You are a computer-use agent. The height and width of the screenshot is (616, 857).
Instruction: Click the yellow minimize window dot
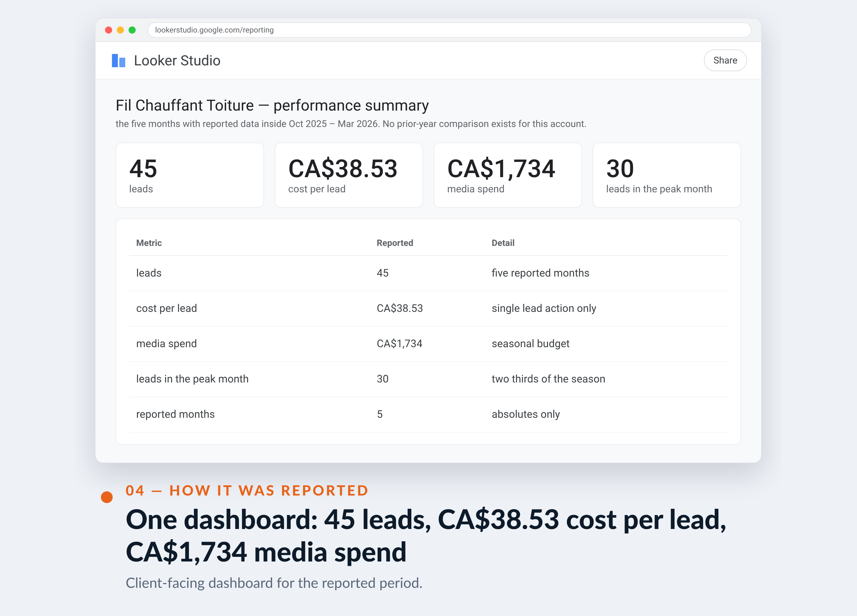click(x=120, y=30)
